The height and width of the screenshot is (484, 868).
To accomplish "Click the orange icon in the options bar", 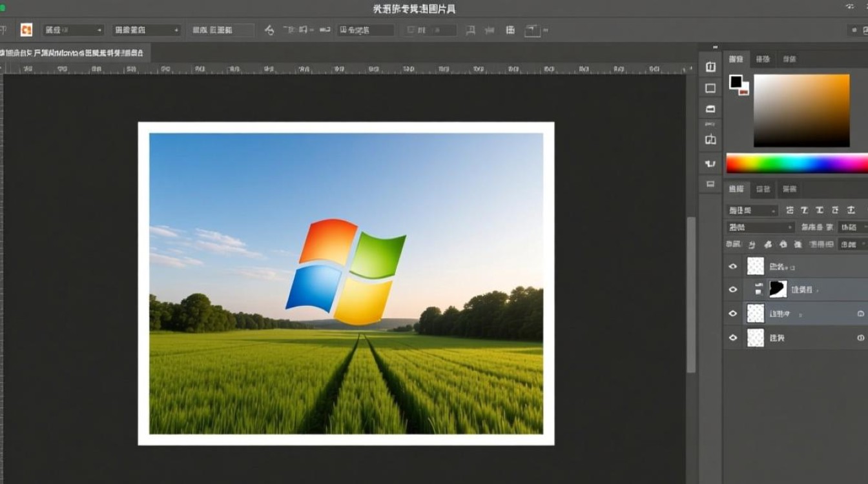I will click(26, 30).
